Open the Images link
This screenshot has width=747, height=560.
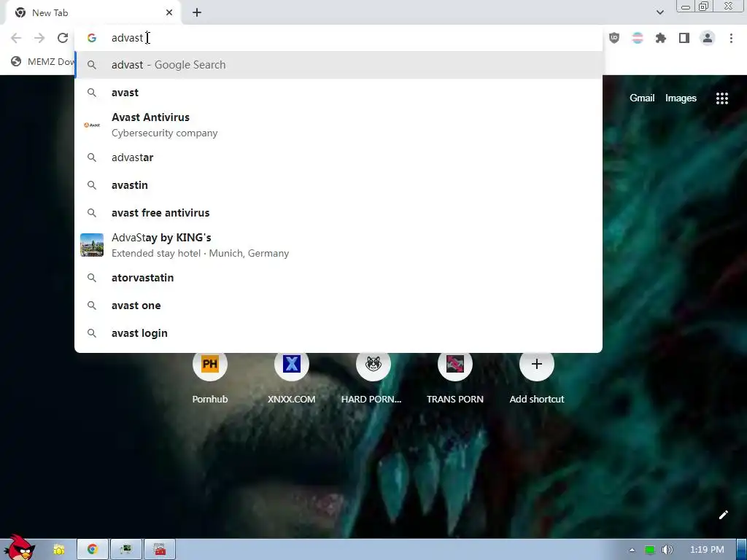coord(681,98)
